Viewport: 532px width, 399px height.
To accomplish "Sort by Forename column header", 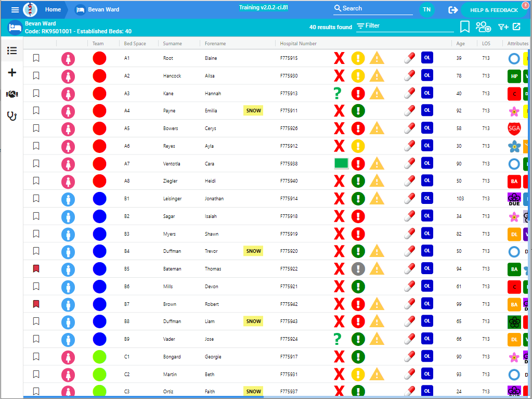I will (x=215, y=43).
